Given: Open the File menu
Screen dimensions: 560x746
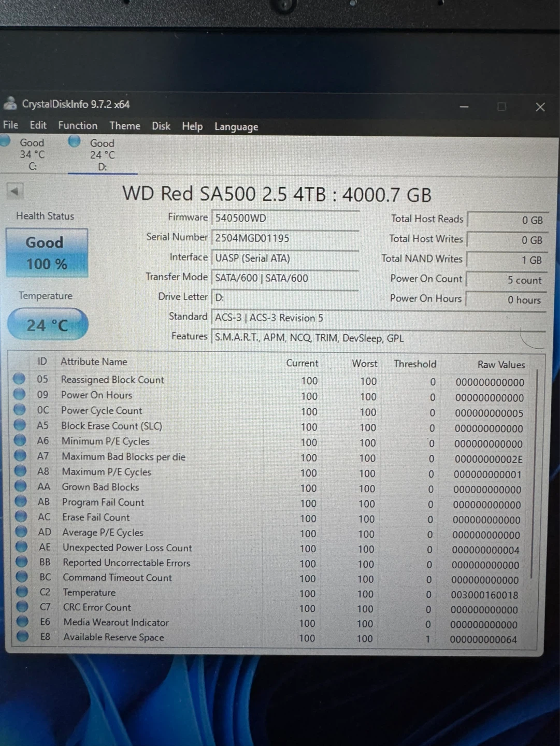Looking at the screenshot, I should pos(10,125).
